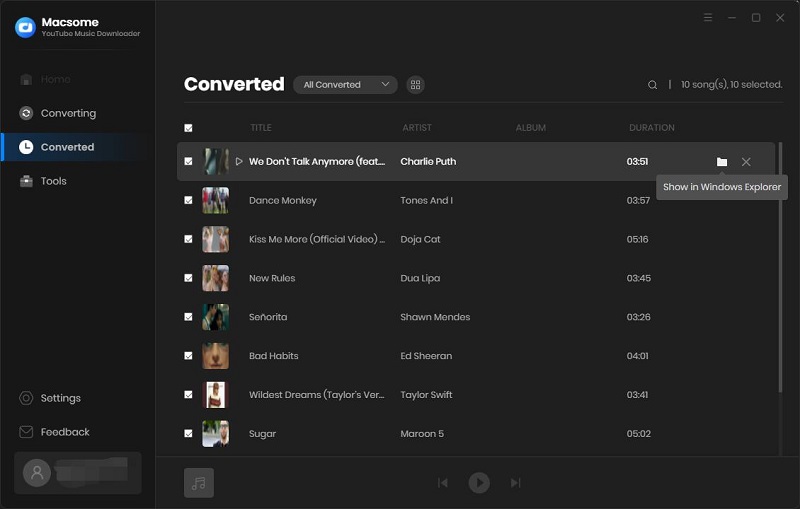Click the search magnifier icon
800x509 pixels.
point(652,85)
